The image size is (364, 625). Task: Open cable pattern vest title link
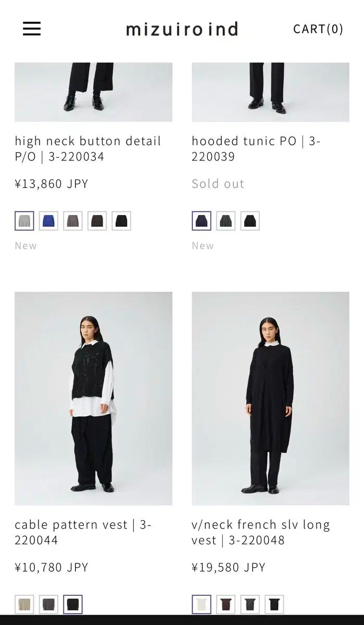pos(83,532)
